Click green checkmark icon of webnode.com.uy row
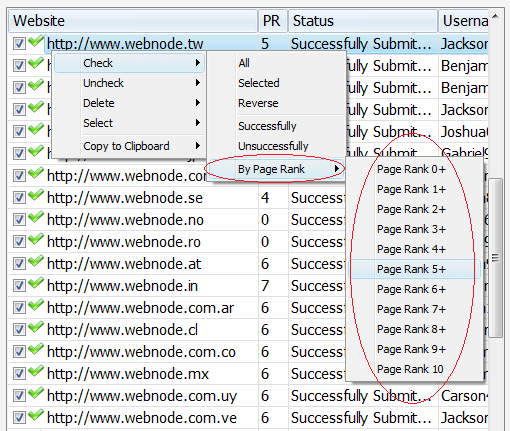 (36, 393)
